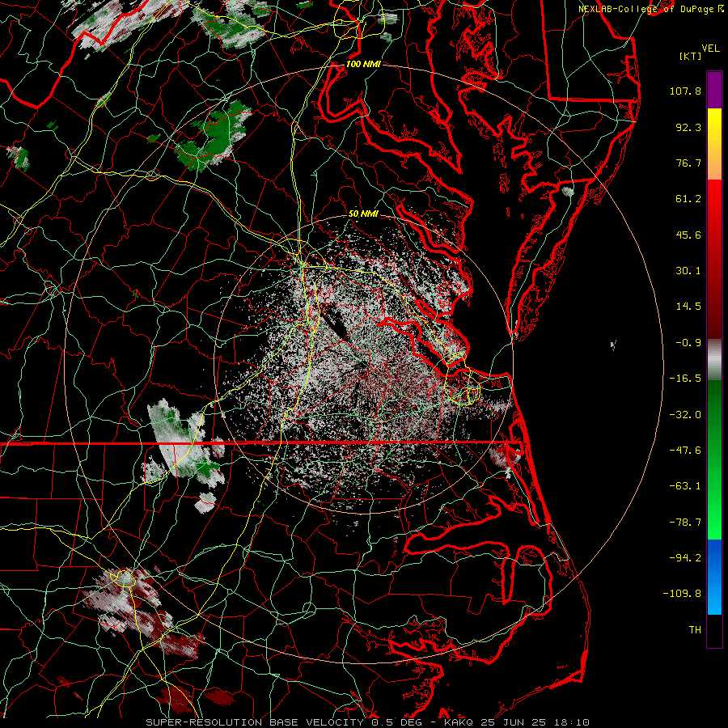Click the 92.3 legend value
The image size is (728, 728).
688,127
